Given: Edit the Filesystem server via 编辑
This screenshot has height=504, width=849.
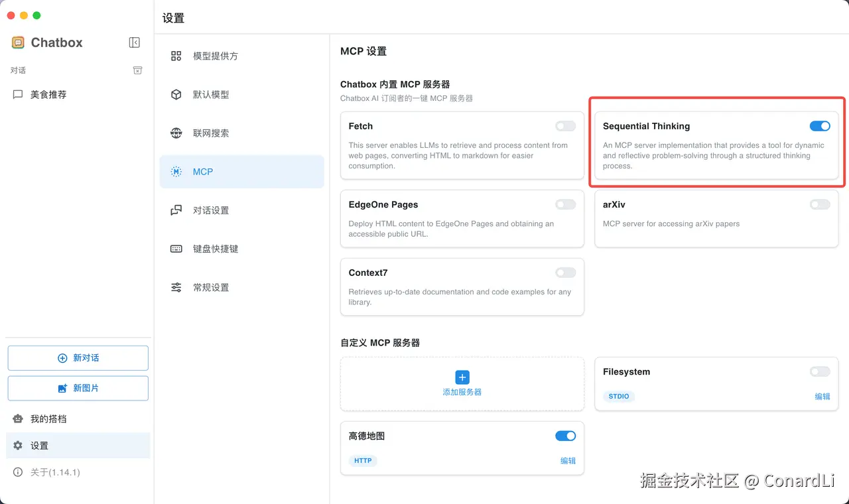Looking at the screenshot, I should click(x=822, y=397).
